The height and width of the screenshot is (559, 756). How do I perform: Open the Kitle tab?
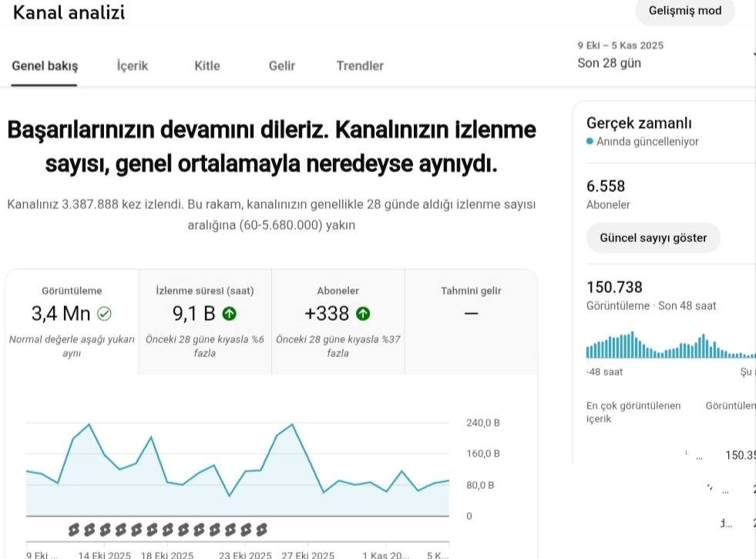point(207,66)
